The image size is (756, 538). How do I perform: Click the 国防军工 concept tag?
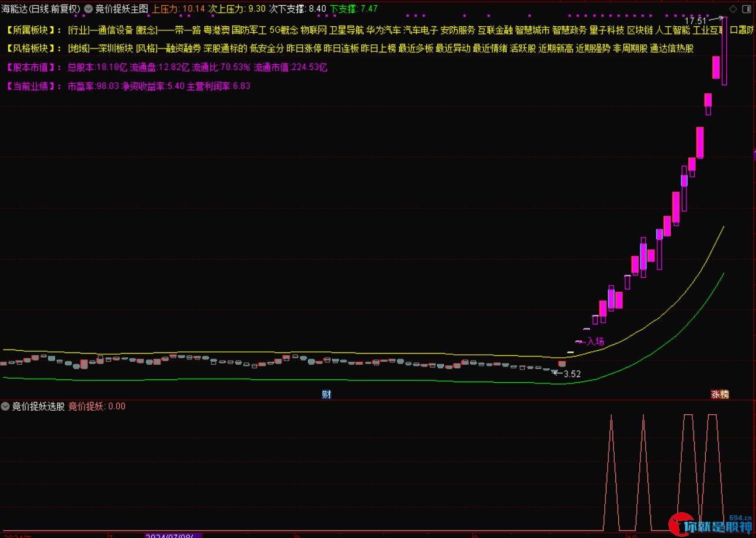click(249, 30)
